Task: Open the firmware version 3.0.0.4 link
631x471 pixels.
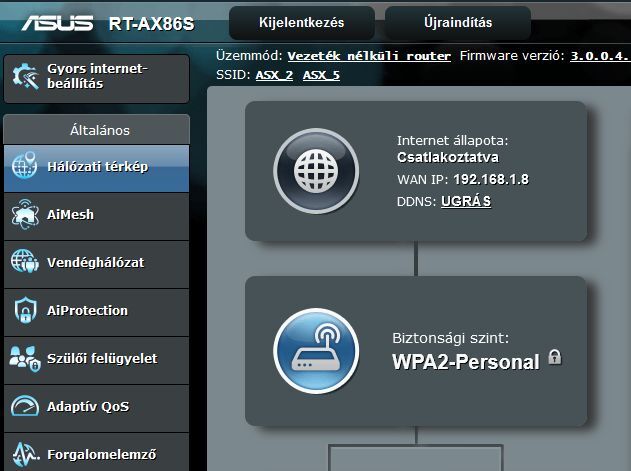Action: point(600,56)
